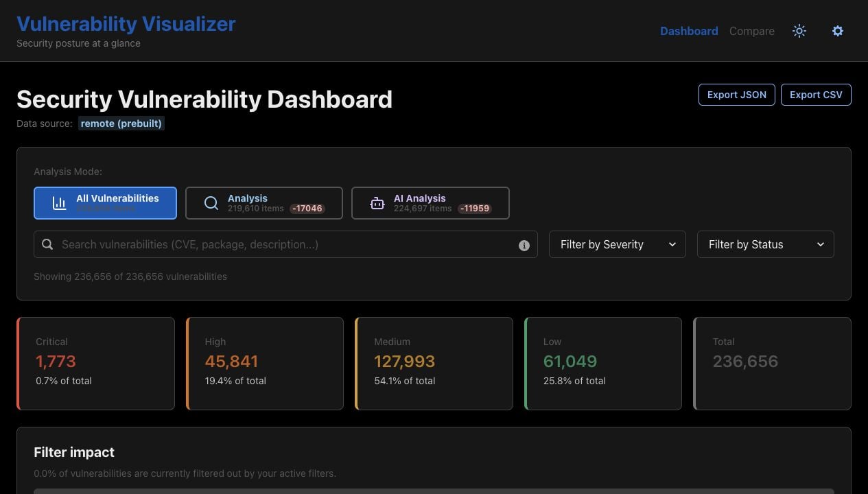Viewport: 868px width, 494px height.
Task: Click the magnifier icon on Analysis mode
Action: pos(211,203)
